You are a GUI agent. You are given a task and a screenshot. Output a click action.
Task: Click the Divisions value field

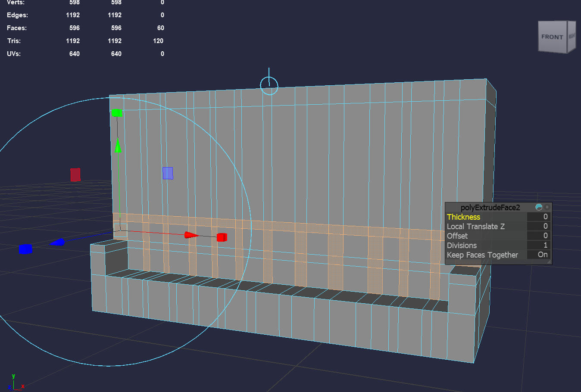[x=539, y=246]
